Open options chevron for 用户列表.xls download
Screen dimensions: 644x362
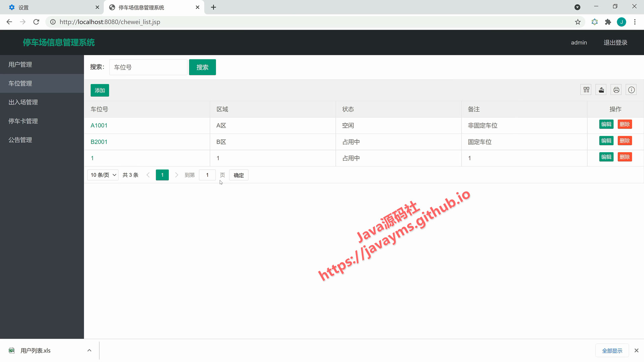coord(89,351)
